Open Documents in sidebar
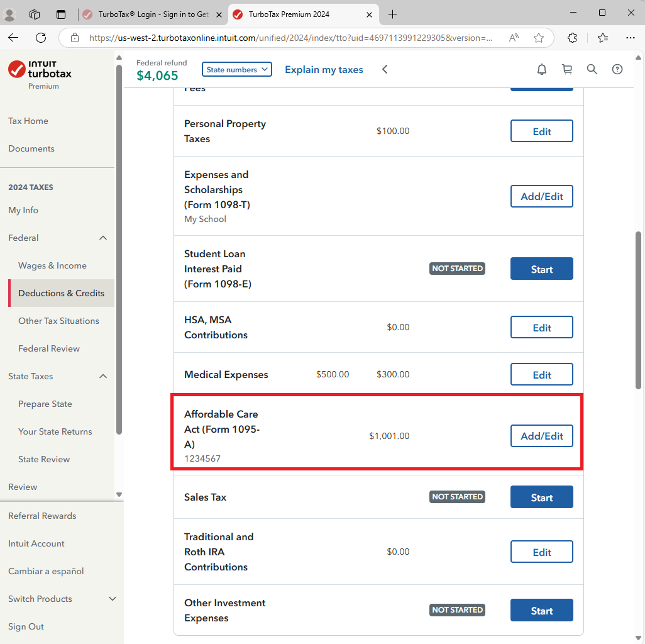The height and width of the screenshot is (644, 645). pos(31,148)
